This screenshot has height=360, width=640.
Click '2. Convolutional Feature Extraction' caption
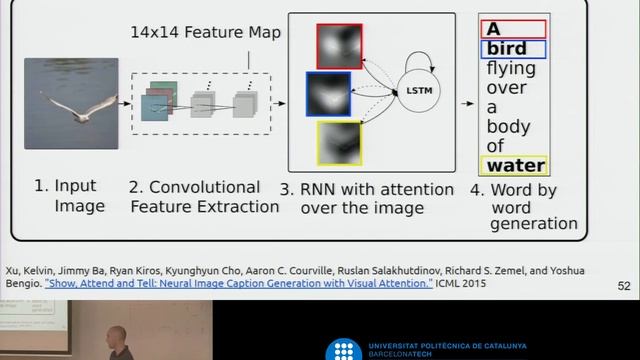coord(204,197)
